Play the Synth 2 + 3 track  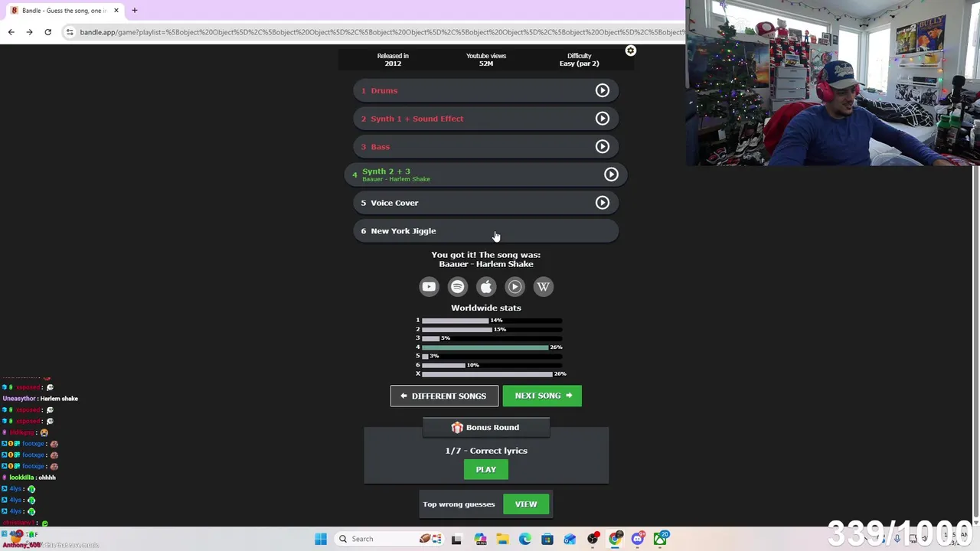[611, 174]
